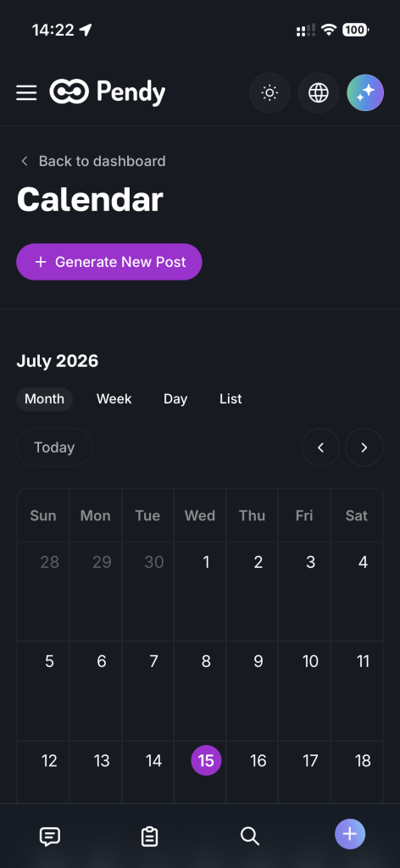Image resolution: width=400 pixels, height=868 pixels.
Task: Open search magnifier in bottom bar
Action: [x=249, y=836]
